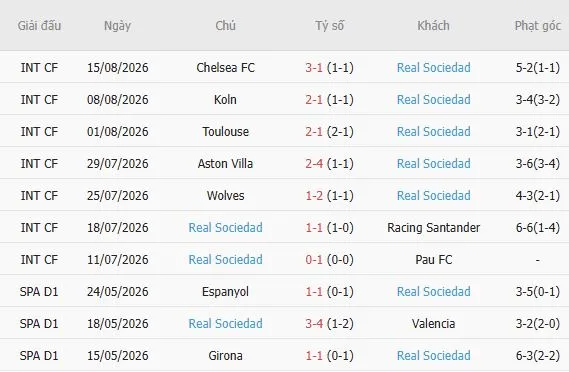The height and width of the screenshot is (372, 569).
Task: Select the Tỷ số column header
Action: click(x=329, y=25)
